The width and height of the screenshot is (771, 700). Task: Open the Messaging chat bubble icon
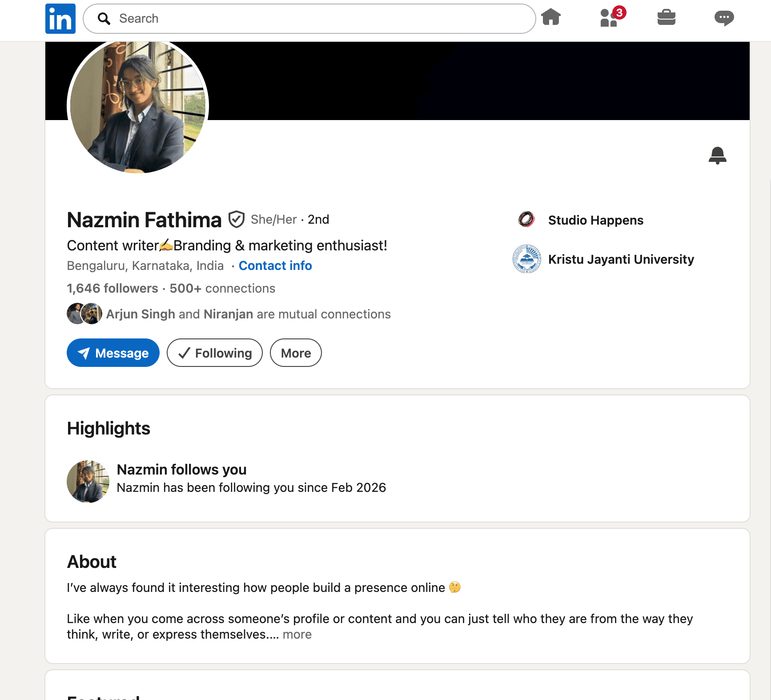(x=724, y=18)
